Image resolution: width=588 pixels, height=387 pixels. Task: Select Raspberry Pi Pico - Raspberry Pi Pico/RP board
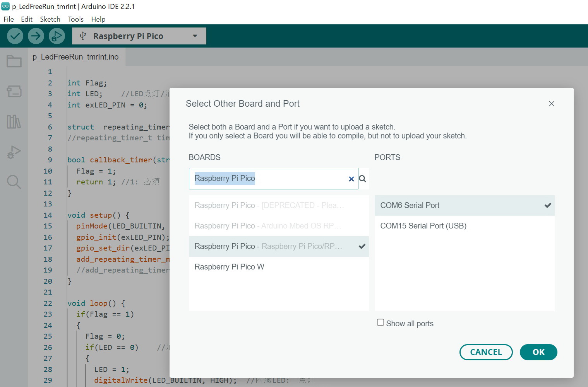[x=279, y=246]
